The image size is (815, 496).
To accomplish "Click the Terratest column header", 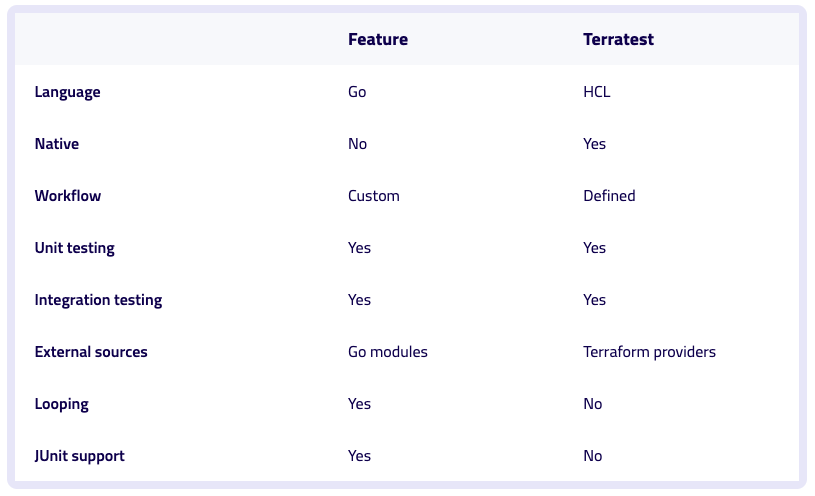I will click(618, 40).
